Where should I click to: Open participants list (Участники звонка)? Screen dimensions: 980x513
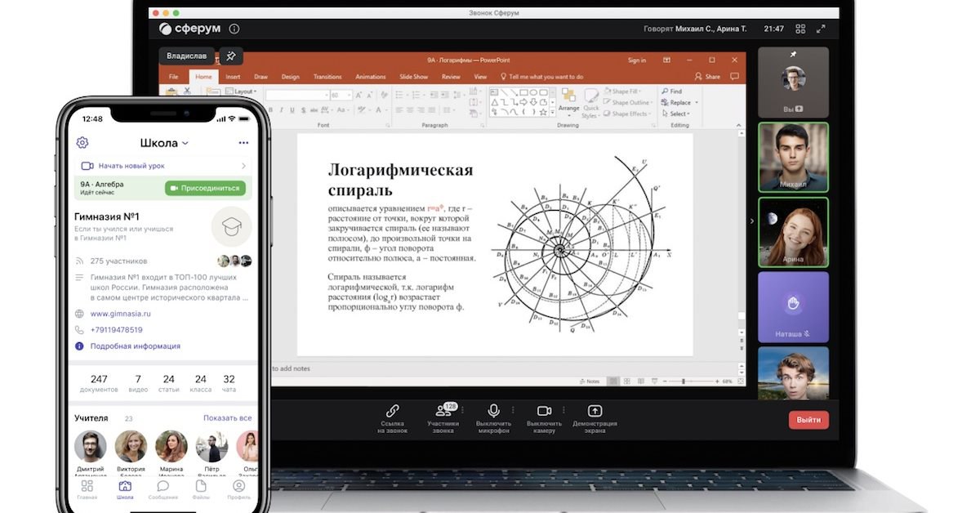pyautogui.click(x=443, y=417)
